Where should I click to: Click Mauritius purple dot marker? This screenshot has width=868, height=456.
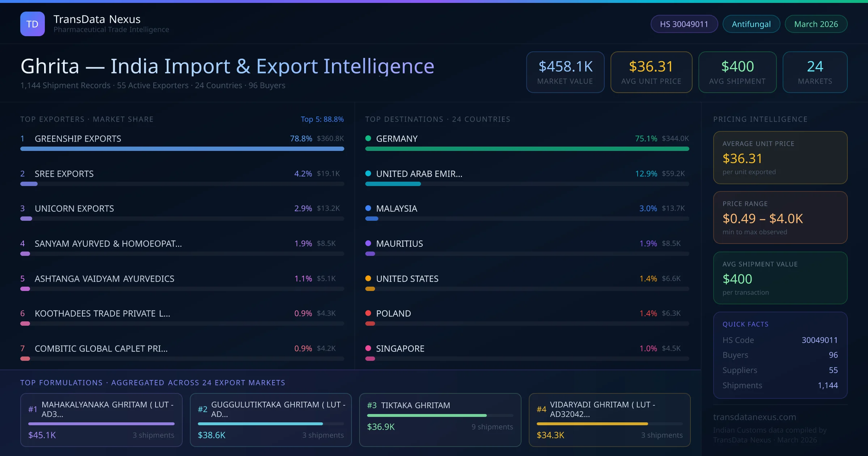click(368, 243)
